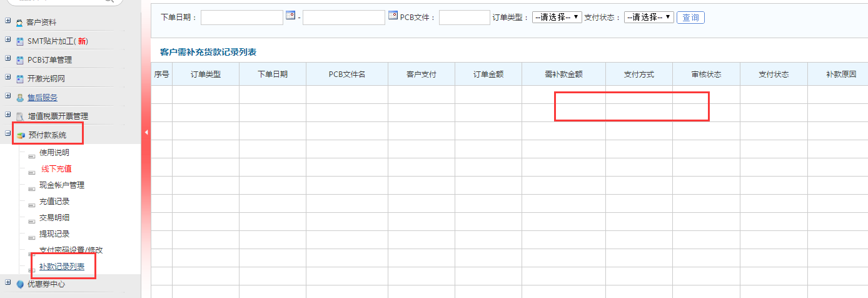Screen dimensions: 868x298
Task: Expand the 增值税票开票管理 tree node
Action: click(x=8, y=115)
